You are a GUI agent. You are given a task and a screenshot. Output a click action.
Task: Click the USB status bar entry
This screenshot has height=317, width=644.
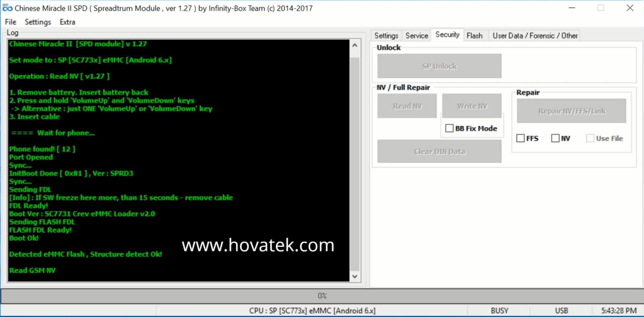[x=561, y=310]
